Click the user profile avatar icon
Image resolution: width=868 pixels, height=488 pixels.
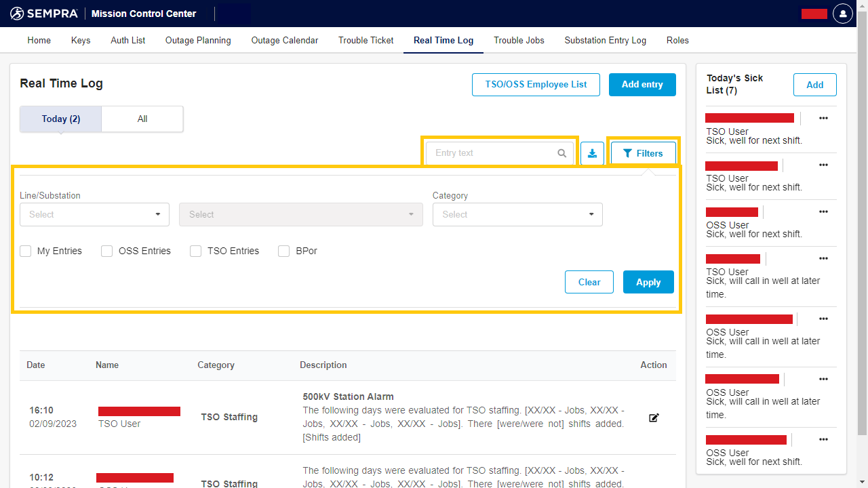[x=842, y=14]
